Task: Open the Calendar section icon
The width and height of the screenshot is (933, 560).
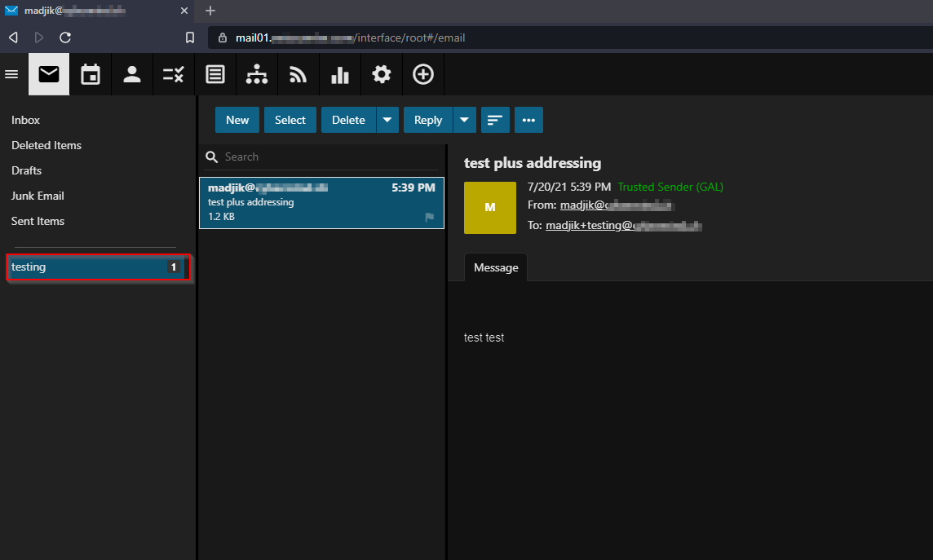Action: 91,75
